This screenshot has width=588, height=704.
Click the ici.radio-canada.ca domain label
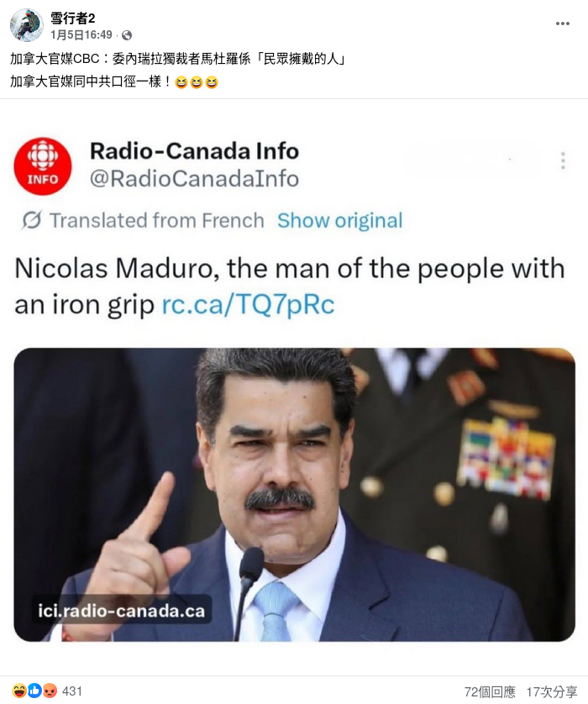click(121, 611)
